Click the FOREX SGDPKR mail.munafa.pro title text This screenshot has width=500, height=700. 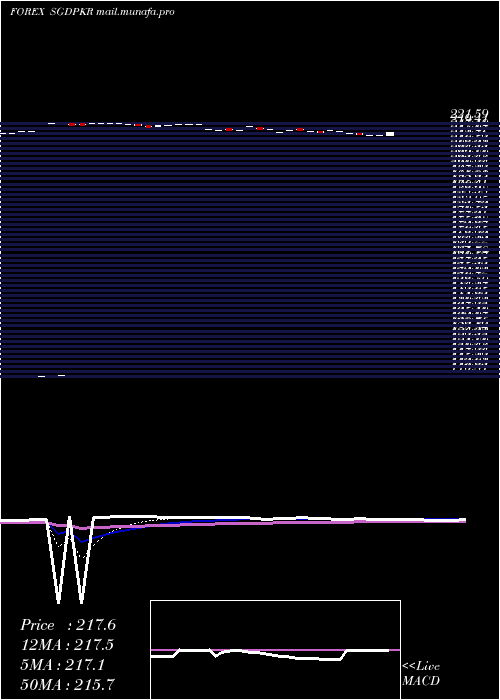[x=92, y=12]
